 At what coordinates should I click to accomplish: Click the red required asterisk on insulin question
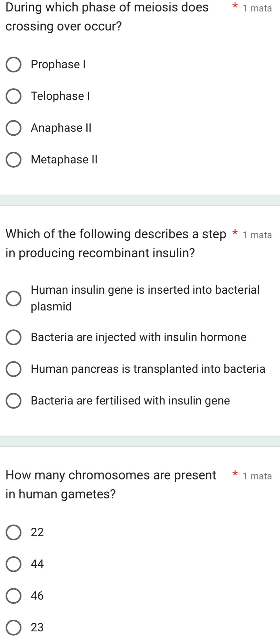pos(235,233)
